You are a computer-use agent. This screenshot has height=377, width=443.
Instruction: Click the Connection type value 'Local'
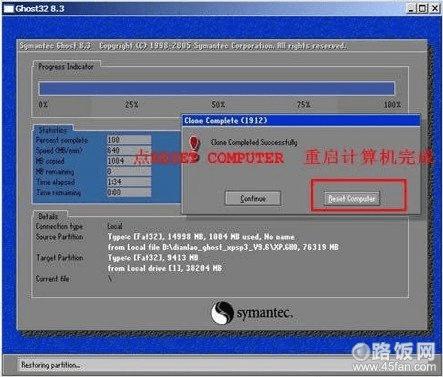click(115, 226)
